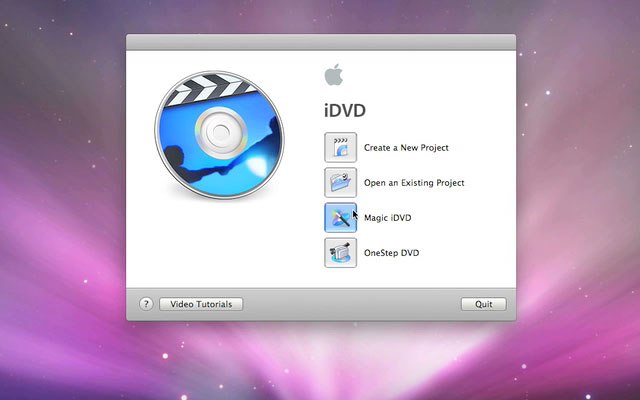Open help with the question mark button
640x400 pixels.
[146, 304]
